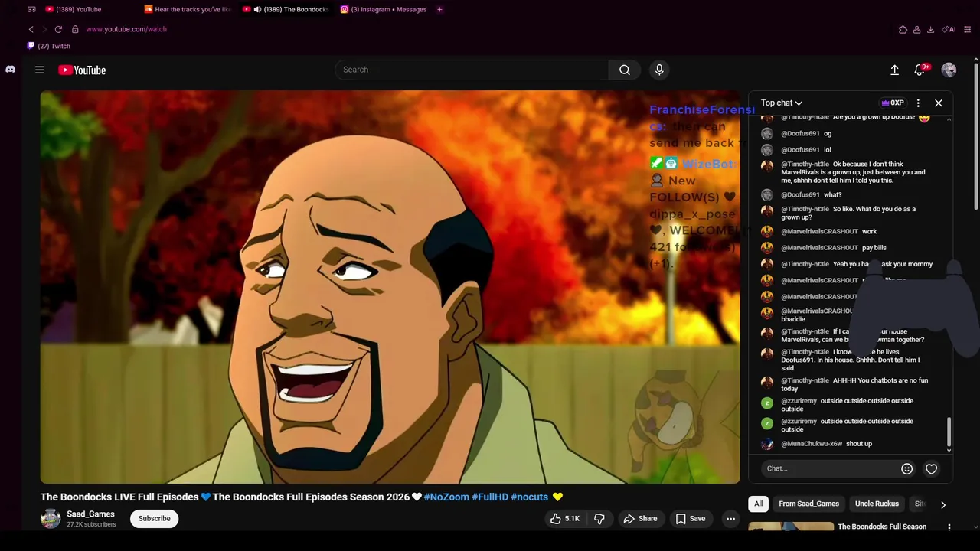Open the Boondocks Full Season thumbnail
This screenshot has height=551, width=980.
click(791, 527)
